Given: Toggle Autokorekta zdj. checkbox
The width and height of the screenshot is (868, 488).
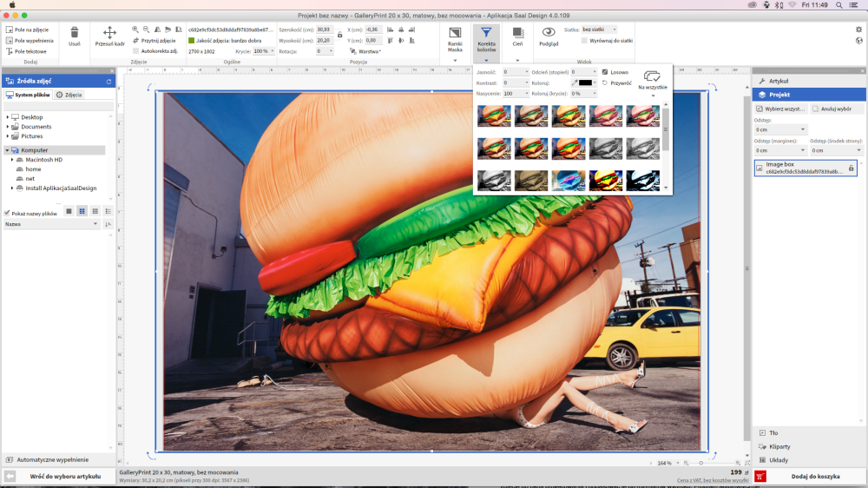Looking at the screenshot, I should coord(136,51).
